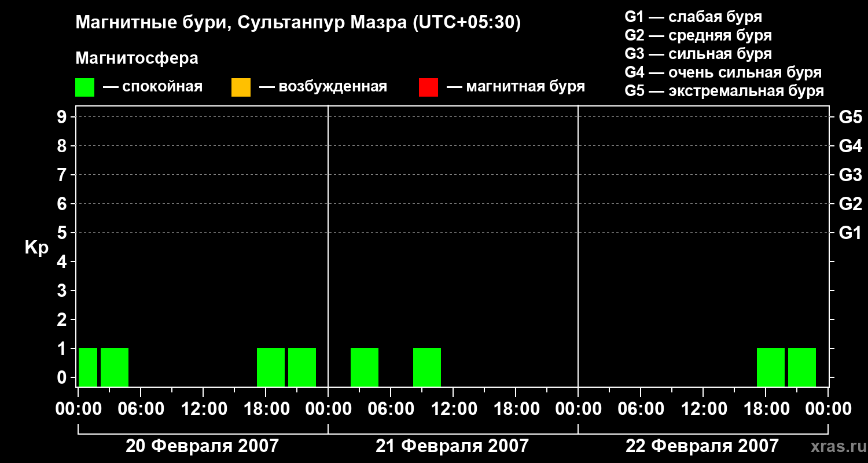This screenshot has height=463, width=868.
Task: Click the '06:00' time label for 21 Февраля
Action: (x=391, y=409)
